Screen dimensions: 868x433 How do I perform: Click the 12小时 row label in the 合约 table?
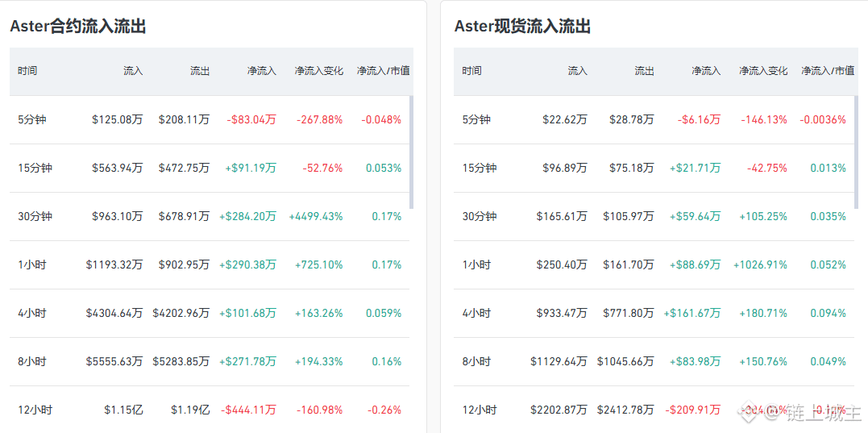(x=35, y=410)
